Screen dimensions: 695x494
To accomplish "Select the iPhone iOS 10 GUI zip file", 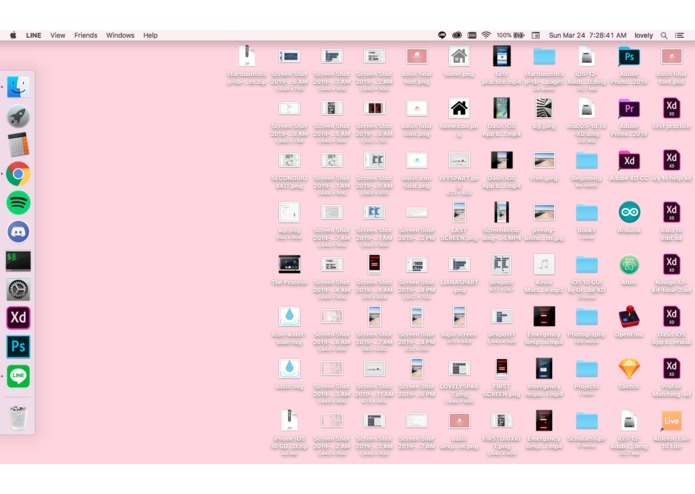I will (289, 420).
